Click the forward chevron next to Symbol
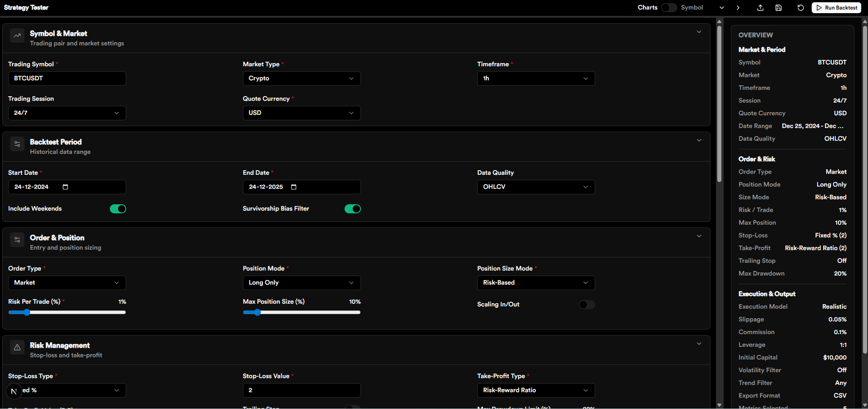 [738, 8]
